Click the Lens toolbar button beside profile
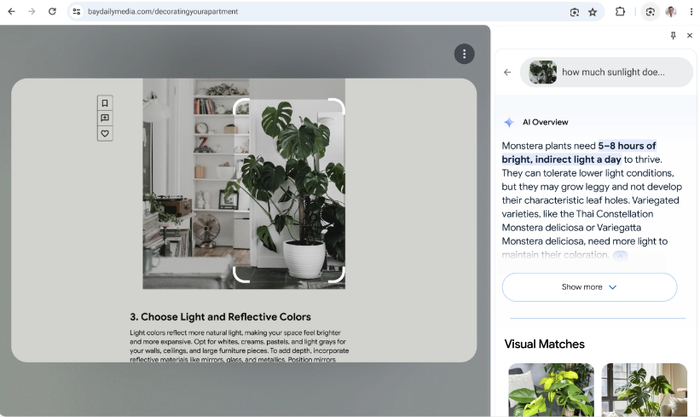The image size is (700, 417). point(650,12)
